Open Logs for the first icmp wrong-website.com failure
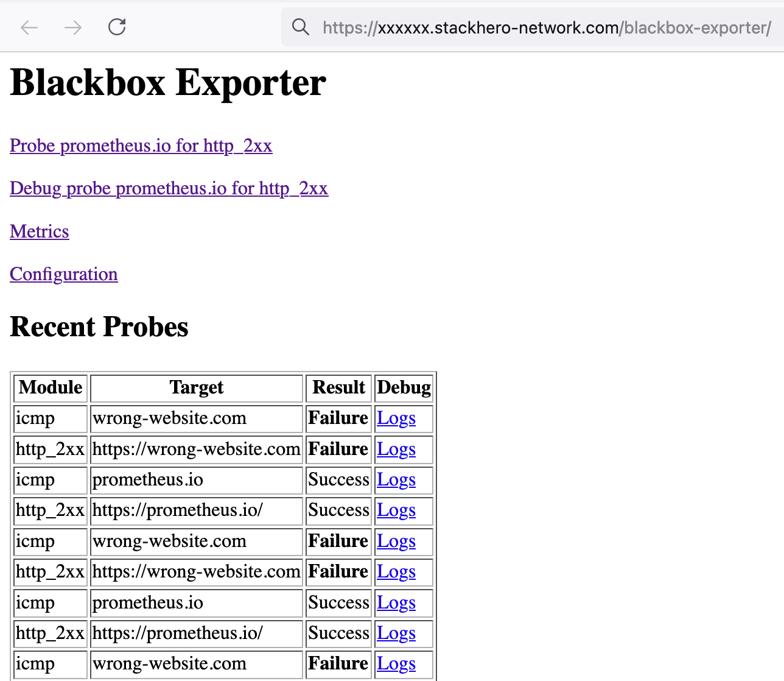The height and width of the screenshot is (681, 784). coord(396,419)
